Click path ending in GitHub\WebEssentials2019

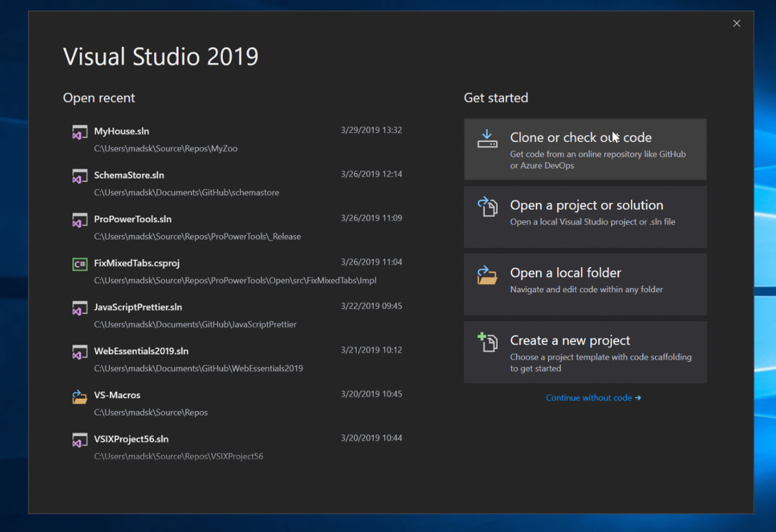(199, 368)
